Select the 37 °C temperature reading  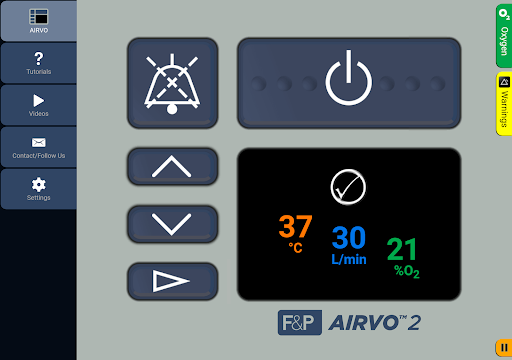tap(295, 234)
